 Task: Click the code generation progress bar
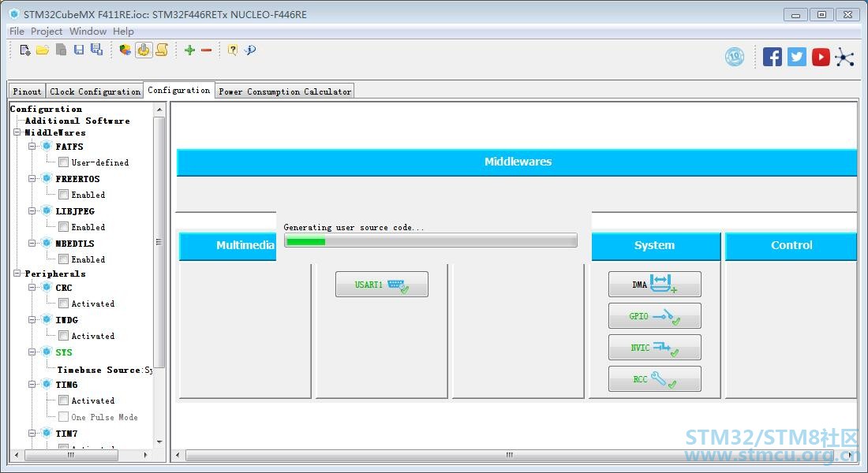point(431,240)
